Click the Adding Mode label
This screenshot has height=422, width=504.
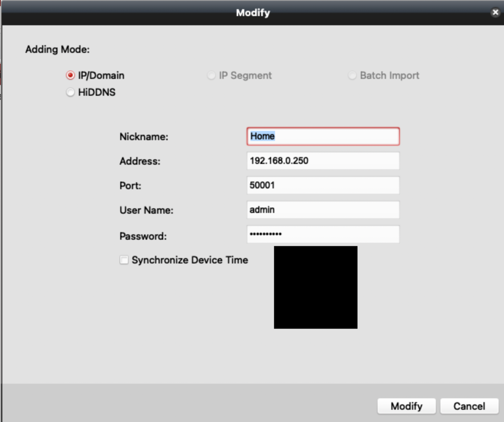(x=57, y=49)
